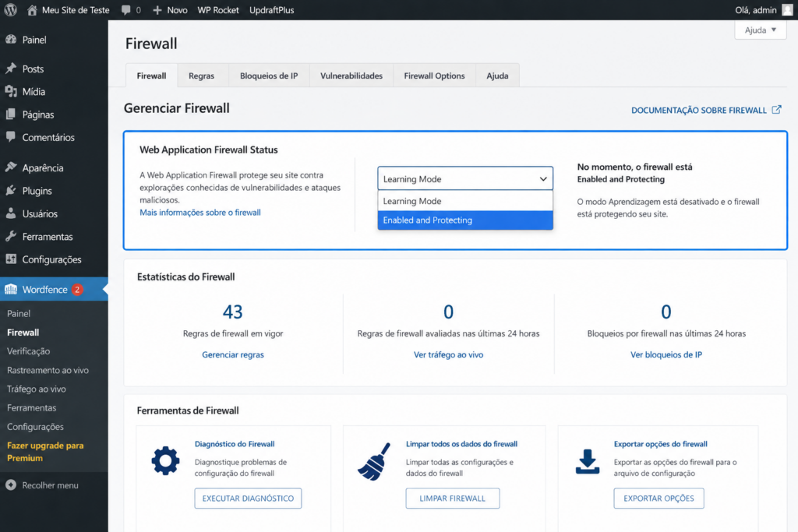Click Gerenciar regras link

pyautogui.click(x=233, y=354)
